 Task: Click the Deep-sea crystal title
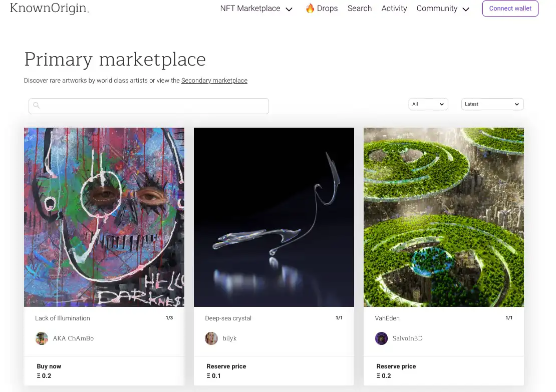(x=228, y=318)
